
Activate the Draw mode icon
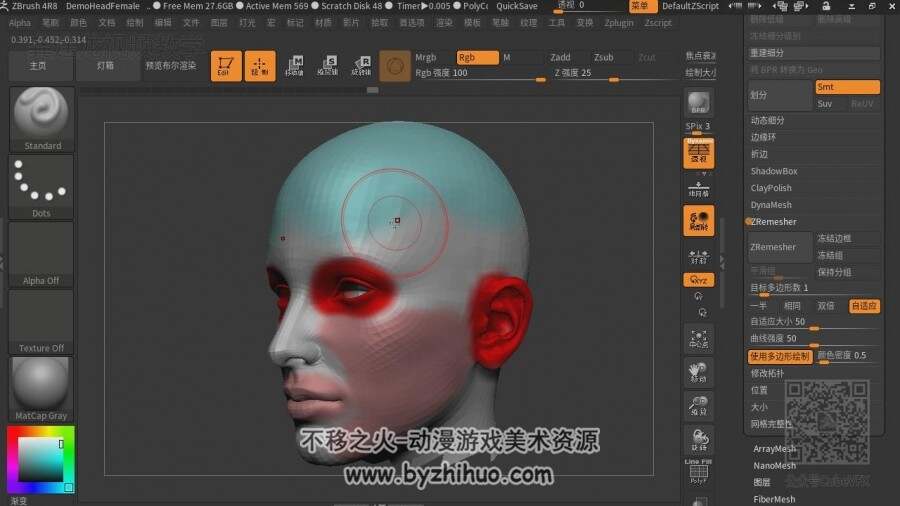(260, 65)
